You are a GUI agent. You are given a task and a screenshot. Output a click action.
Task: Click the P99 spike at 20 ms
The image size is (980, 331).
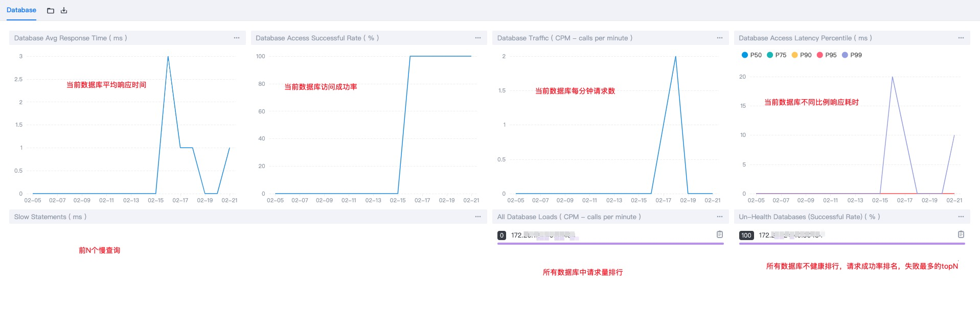[893, 77]
